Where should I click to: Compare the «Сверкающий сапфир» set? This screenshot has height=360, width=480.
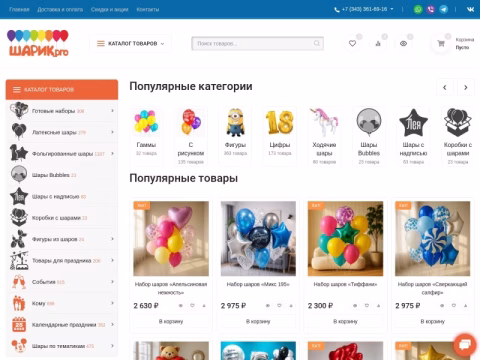click(465, 305)
